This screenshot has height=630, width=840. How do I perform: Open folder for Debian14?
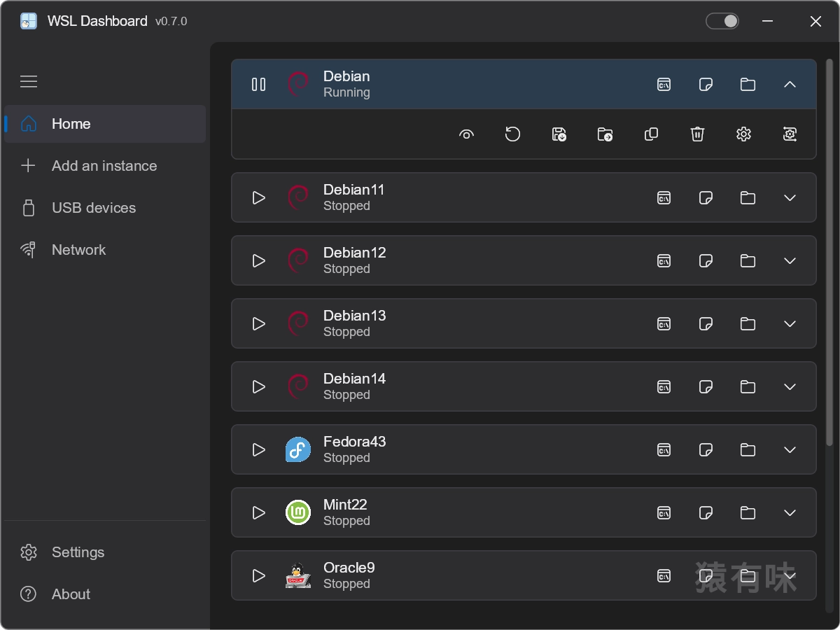(x=748, y=387)
